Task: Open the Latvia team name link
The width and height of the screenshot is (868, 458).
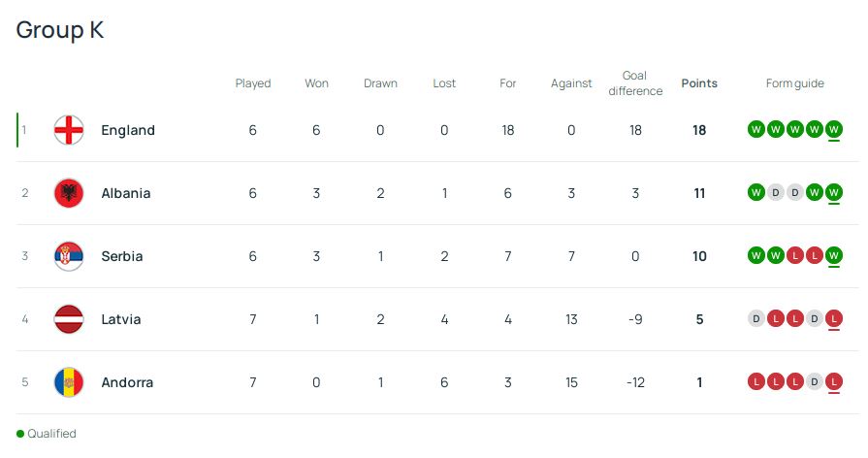Action: tap(121, 319)
